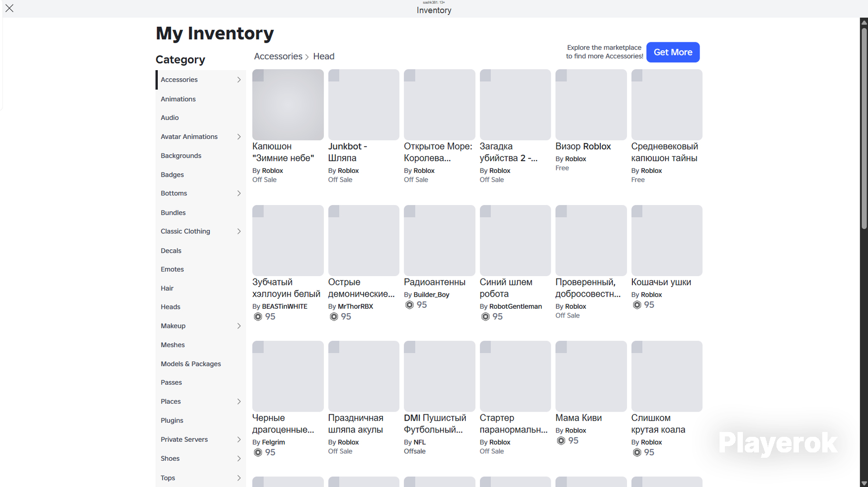Click the Accessories breadcrumb link
868x487 pixels.
tap(278, 56)
